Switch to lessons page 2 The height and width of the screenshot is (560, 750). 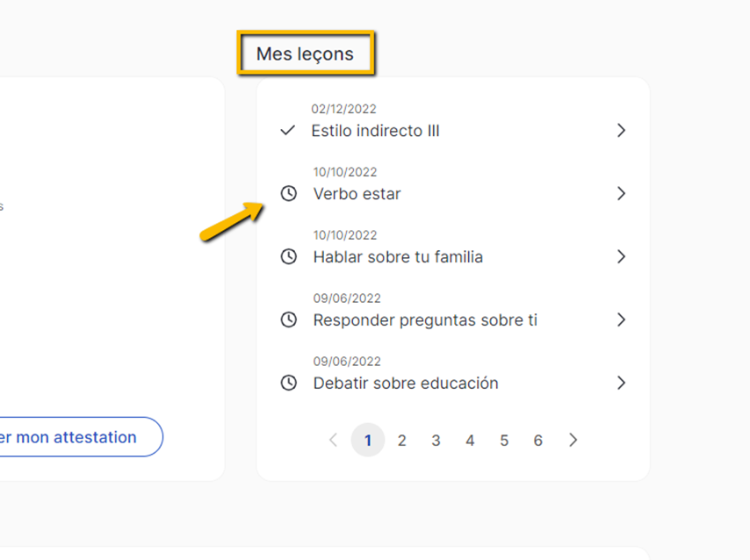point(402,441)
